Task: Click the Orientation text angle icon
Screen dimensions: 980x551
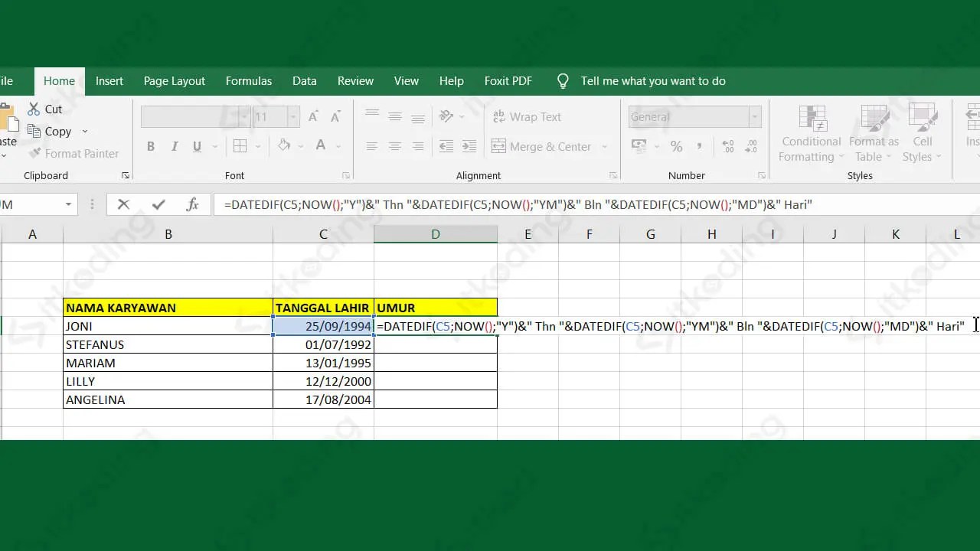Action: pos(446,116)
